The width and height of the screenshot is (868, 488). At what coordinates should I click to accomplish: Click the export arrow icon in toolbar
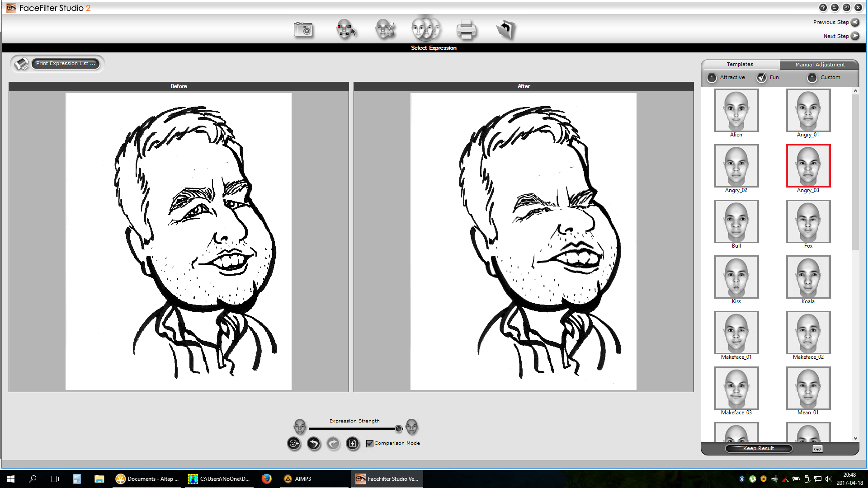coord(506,30)
